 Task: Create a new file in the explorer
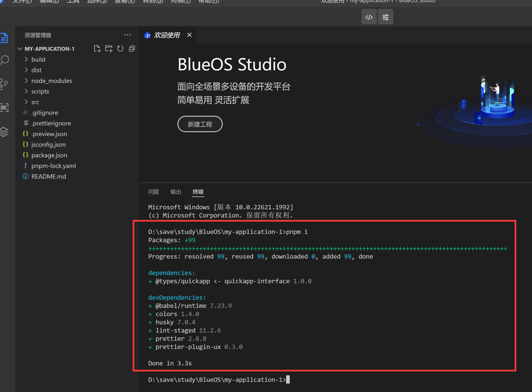[x=97, y=48]
